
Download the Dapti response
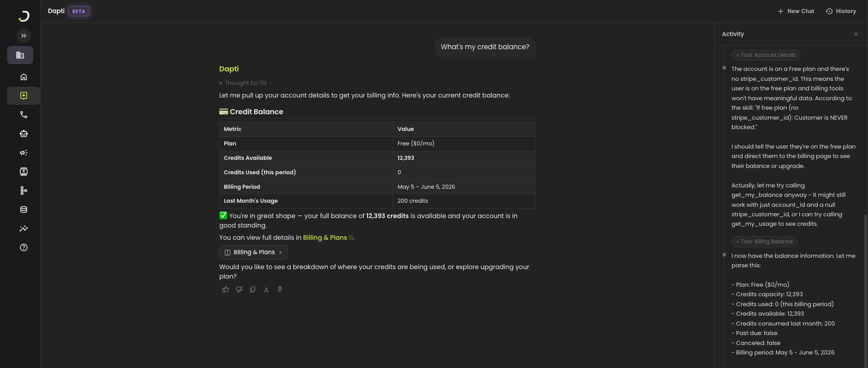point(266,289)
